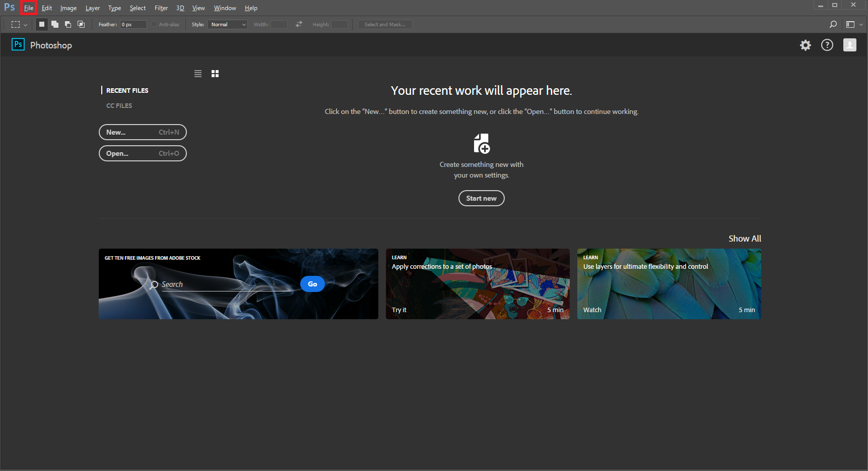
Task: Choose Add to selection mode icon
Action: click(x=55, y=24)
